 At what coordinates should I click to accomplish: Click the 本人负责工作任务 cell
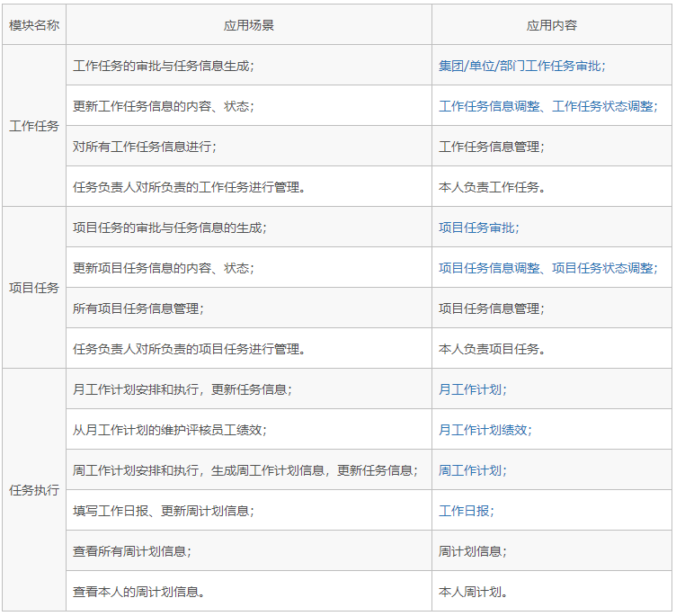[x=552, y=187]
